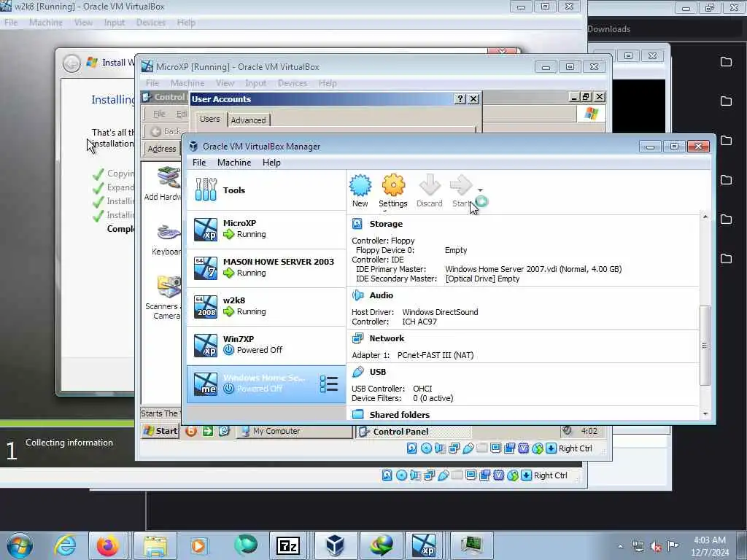Click the Windows Home Server 2007.vdi storage entry

coord(533,269)
